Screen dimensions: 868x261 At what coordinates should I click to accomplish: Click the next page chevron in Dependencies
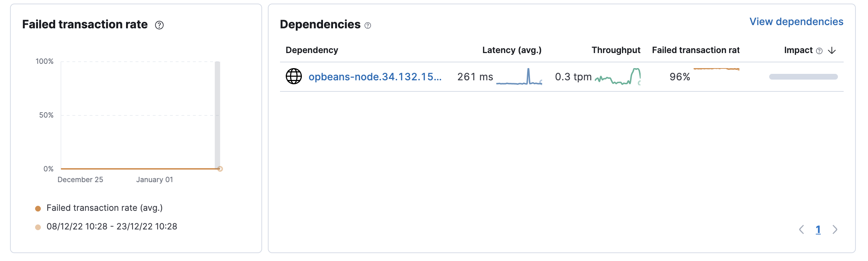[x=835, y=229]
